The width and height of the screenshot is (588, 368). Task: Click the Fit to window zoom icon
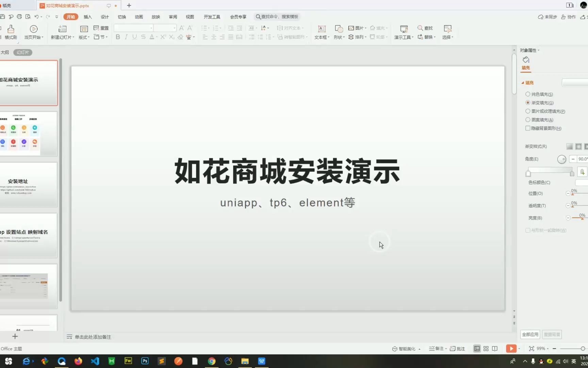[x=531, y=349]
